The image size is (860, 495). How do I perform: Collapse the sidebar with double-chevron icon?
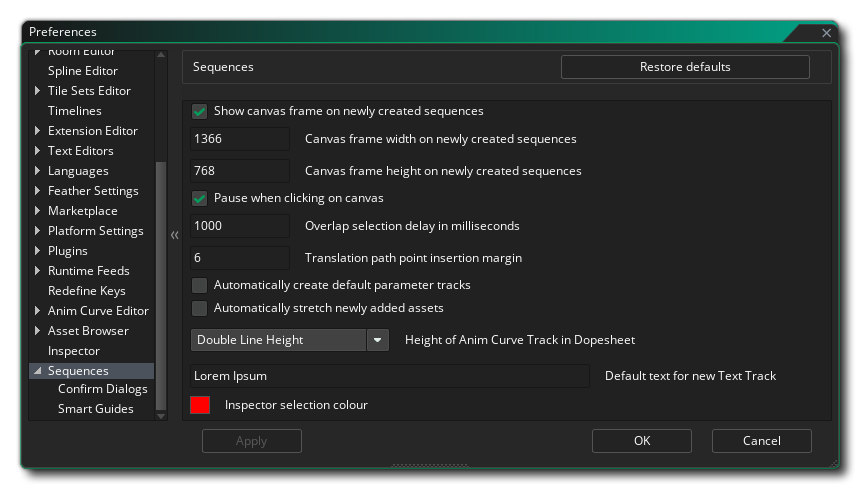[174, 235]
